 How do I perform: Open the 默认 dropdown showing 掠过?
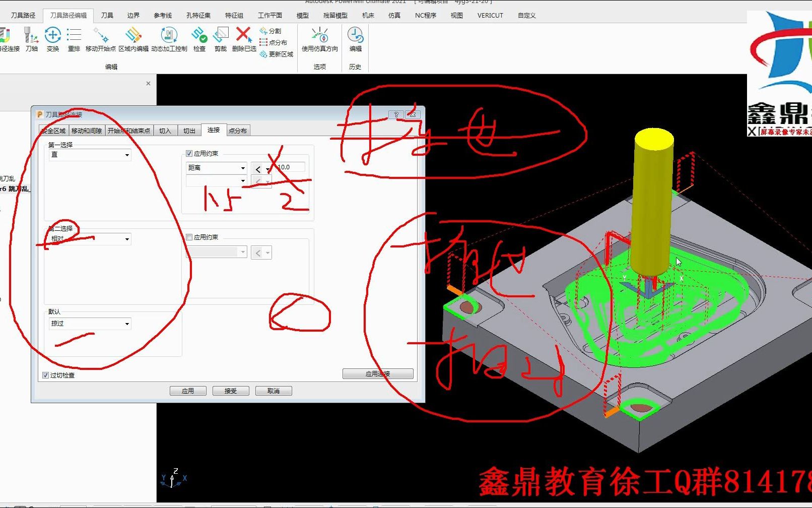[90, 324]
